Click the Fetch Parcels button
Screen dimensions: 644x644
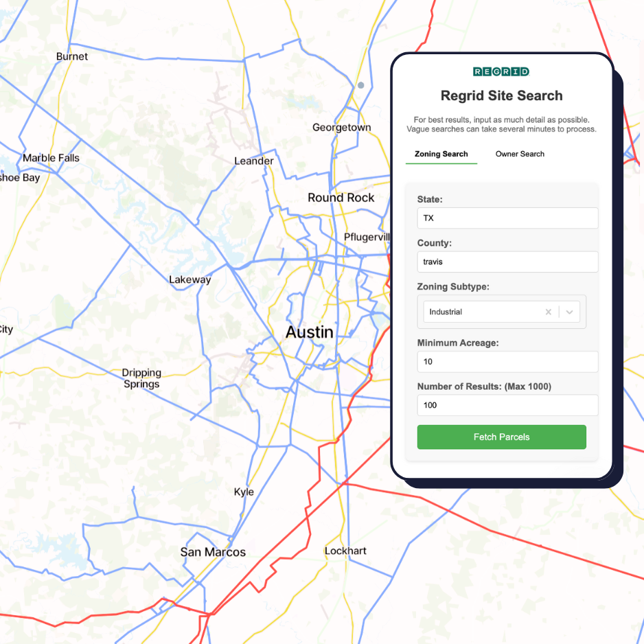pos(501,437)
